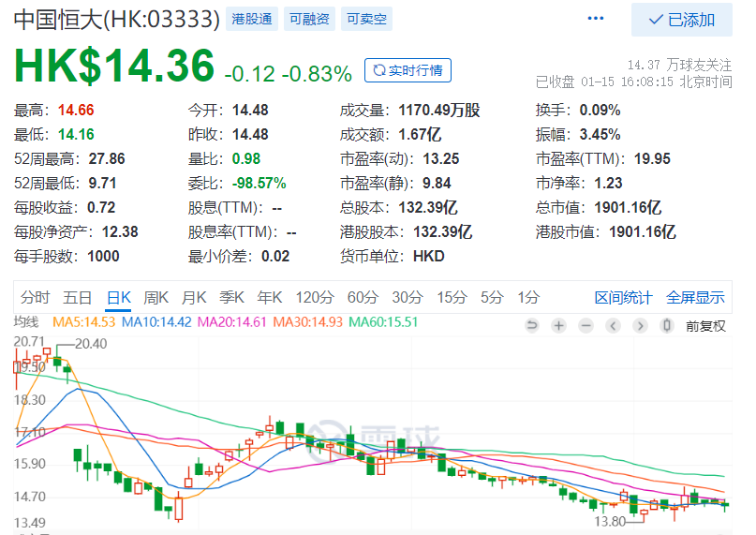Click the 换手 value 0.09%
Viewport: 756px width, 535px height.
point(600,110)
